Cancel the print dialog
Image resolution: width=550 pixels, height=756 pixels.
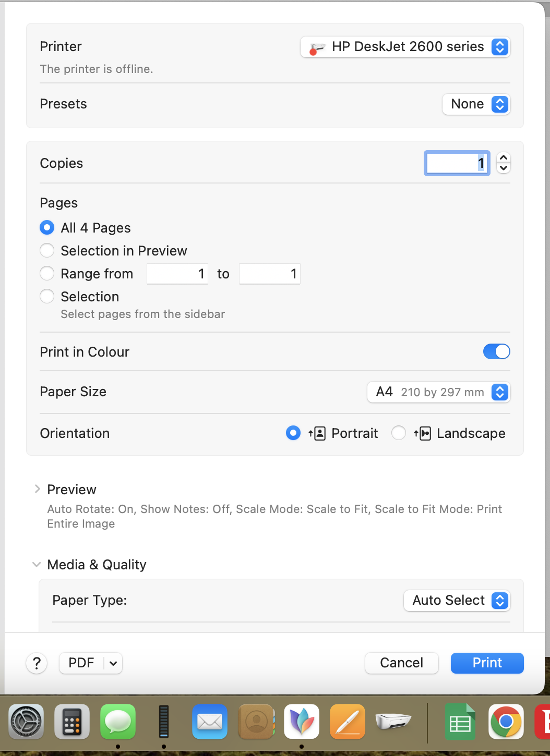pos(401,663)
